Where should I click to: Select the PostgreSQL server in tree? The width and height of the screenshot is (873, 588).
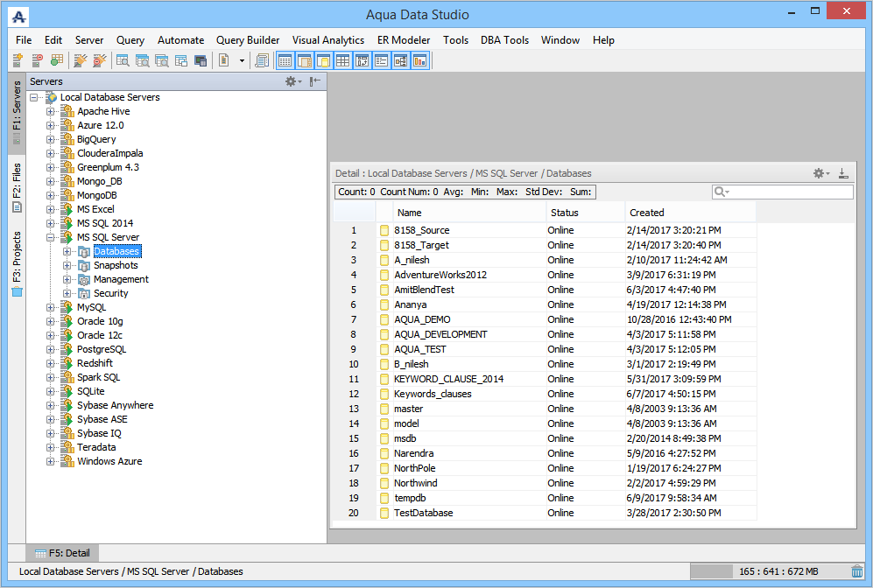pos(101,349)
